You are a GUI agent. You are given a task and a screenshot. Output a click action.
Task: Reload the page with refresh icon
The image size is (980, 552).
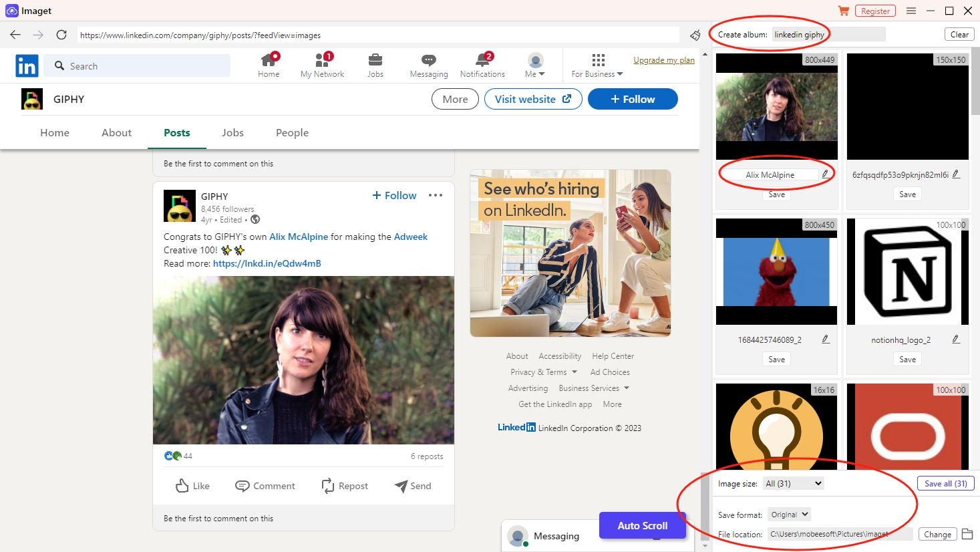click(61, 35)
